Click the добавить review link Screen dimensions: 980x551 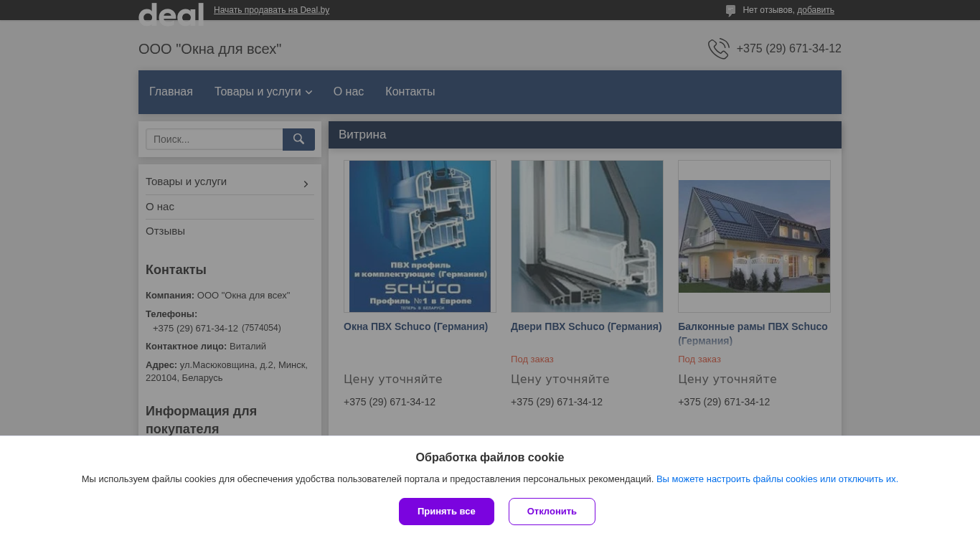point(815,10)
